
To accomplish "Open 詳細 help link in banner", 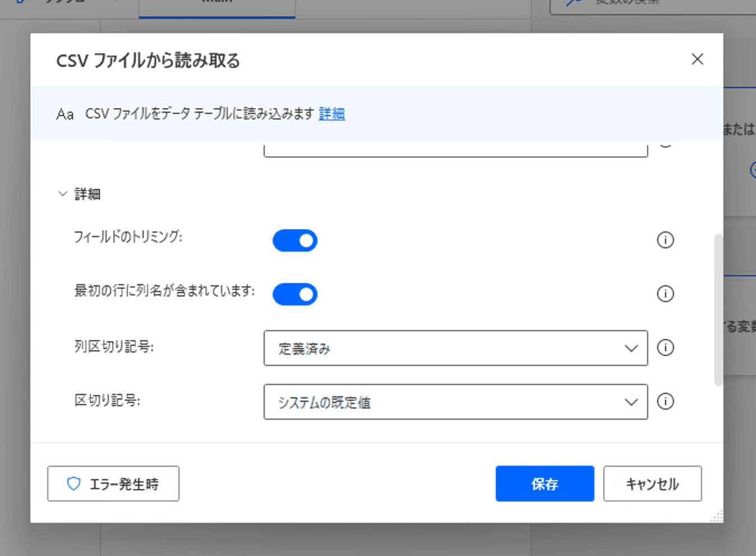I will (331, 114).
